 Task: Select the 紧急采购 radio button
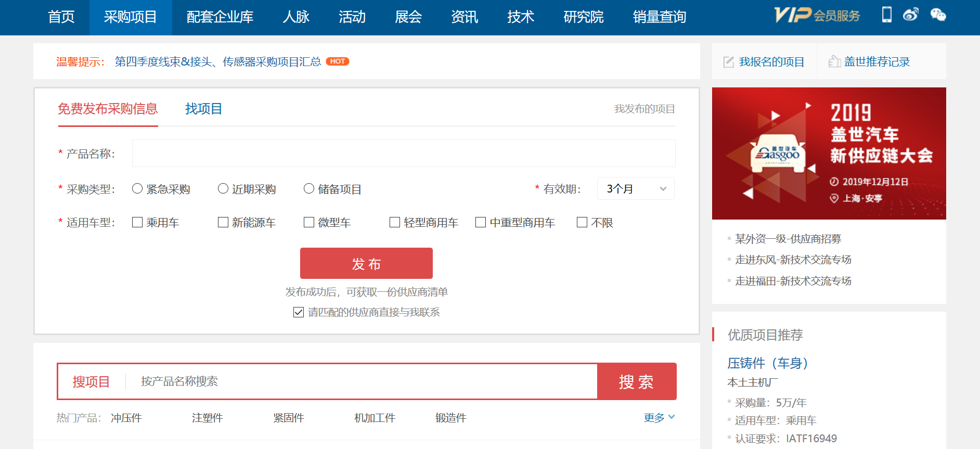click(137, 188)
